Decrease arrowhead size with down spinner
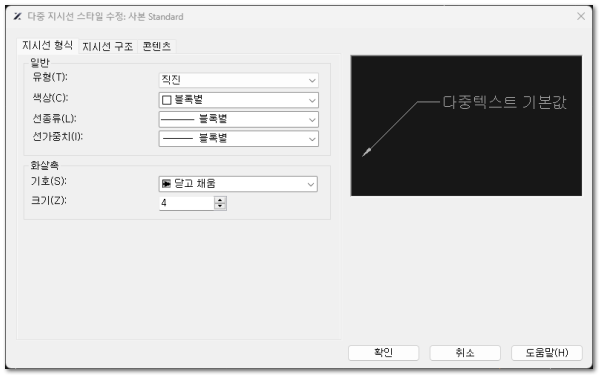Image resolution: width=602 pixels, height=378 pixels. (x=220, y=206)
